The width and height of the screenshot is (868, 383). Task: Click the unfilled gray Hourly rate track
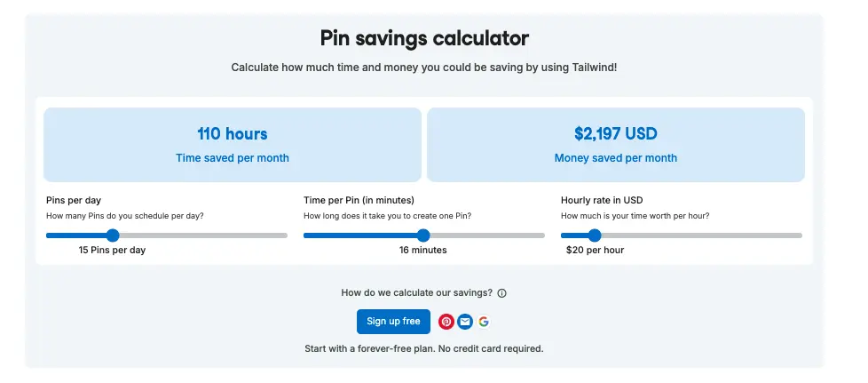click(701, 235)
